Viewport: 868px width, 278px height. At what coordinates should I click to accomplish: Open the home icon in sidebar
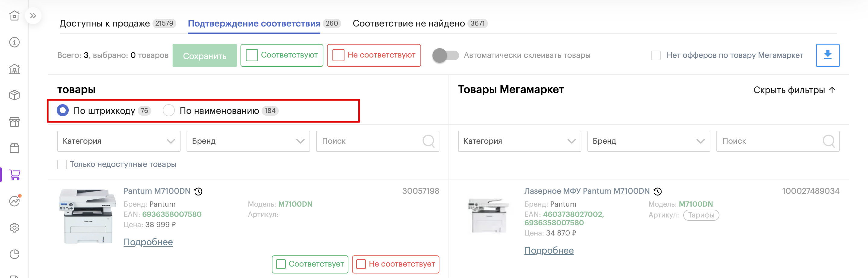(14, 15)
